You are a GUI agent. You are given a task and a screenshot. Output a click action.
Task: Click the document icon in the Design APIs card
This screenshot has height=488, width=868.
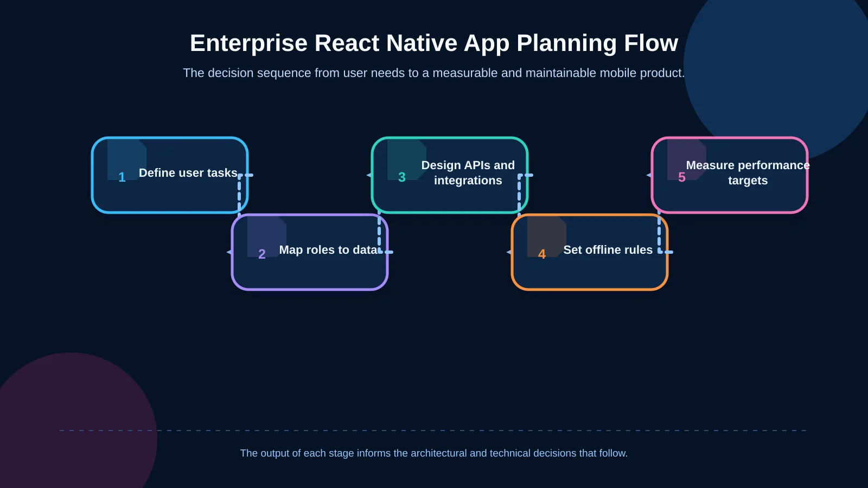[407, 160]
